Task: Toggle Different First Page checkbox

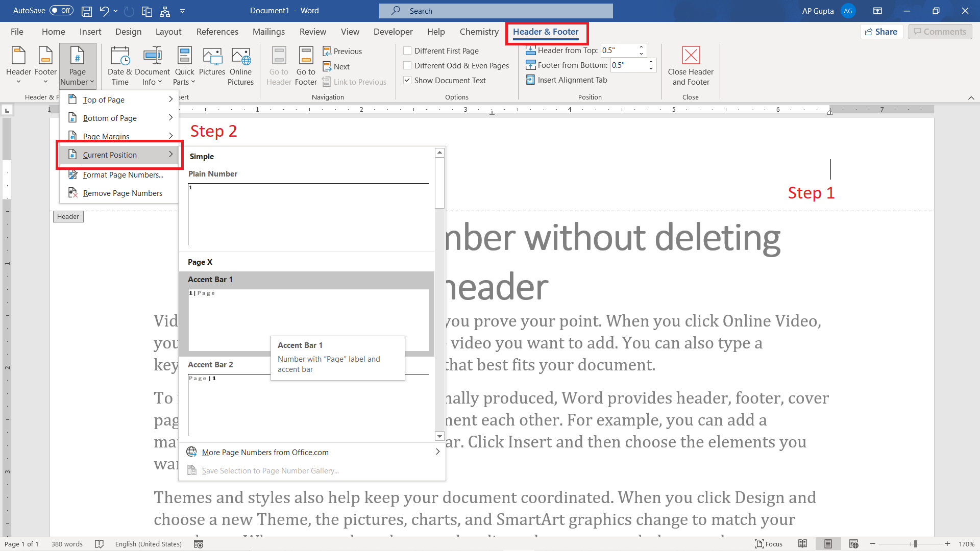Action: 406,51
